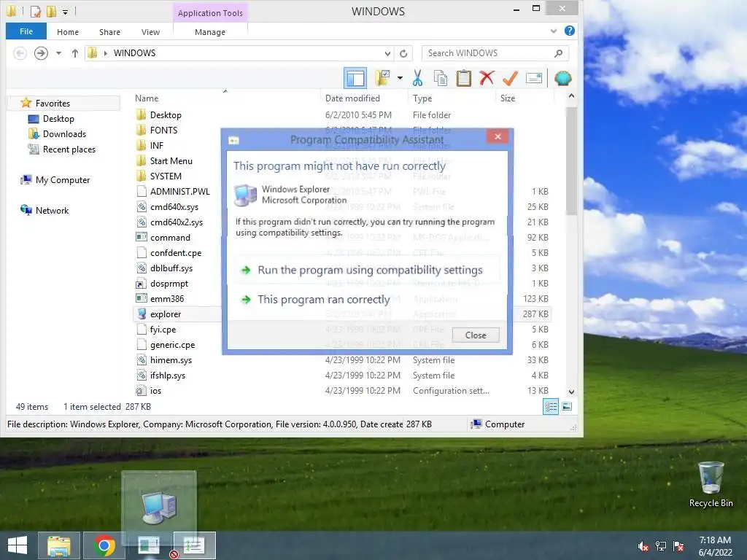This screenshot has width=747, height=560.
Task: Open the Share ribbon tab
Action: (109, 32)
